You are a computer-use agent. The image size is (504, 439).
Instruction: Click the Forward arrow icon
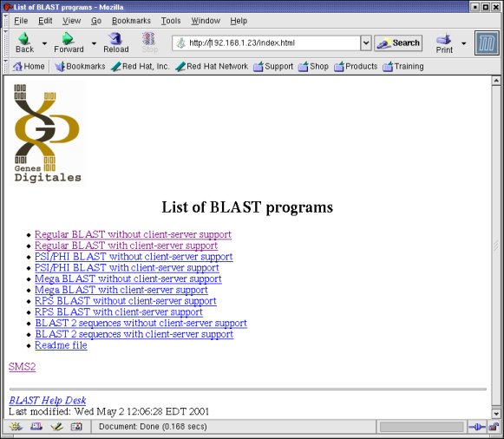pyautogui.click(x=68, y=38)
